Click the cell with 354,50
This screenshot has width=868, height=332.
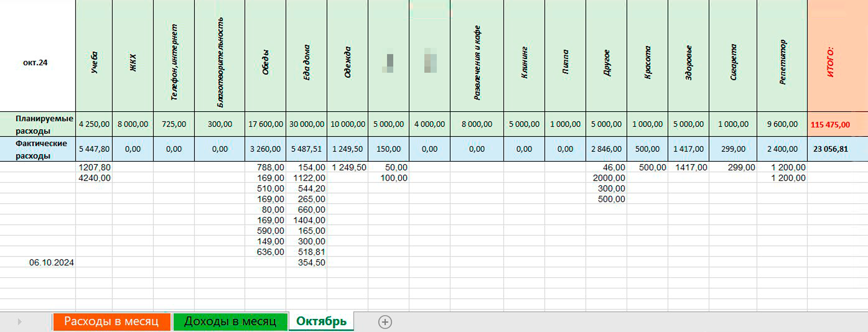306,262
